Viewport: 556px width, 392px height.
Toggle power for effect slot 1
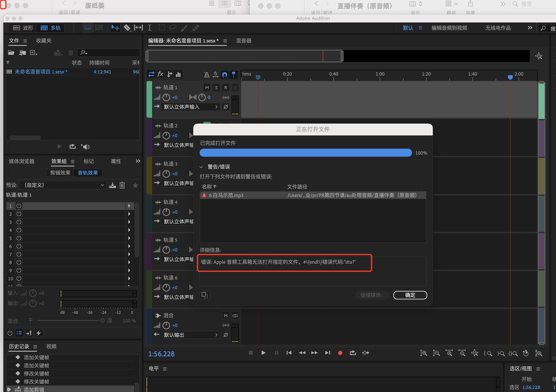pos(19,206)
